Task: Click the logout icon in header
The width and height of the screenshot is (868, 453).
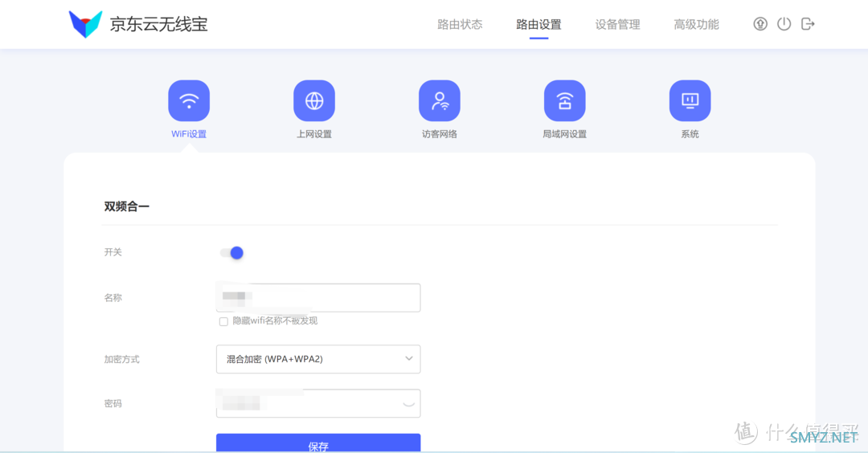Action: [808, 24]
